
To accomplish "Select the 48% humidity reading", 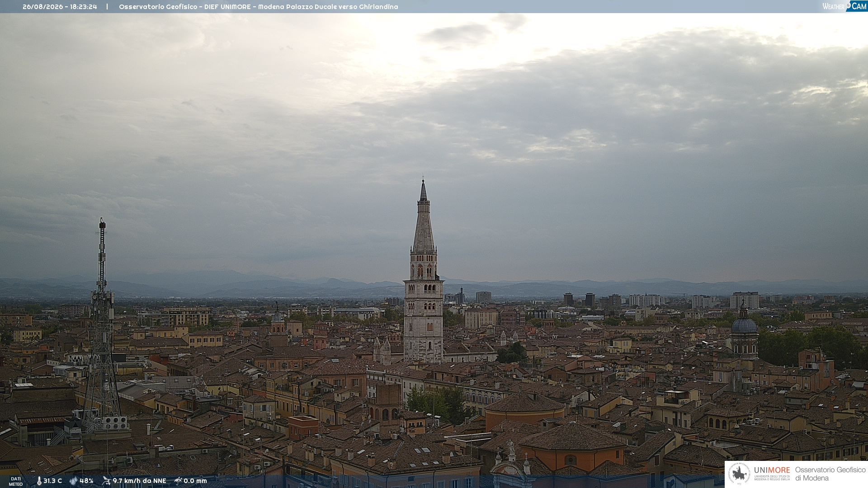I will [x=86, y=481].
